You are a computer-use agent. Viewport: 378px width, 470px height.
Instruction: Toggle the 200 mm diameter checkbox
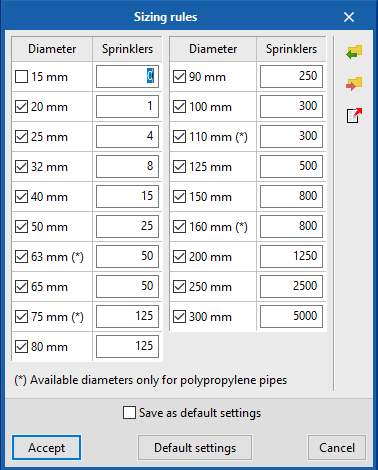[x=179, y=257]
